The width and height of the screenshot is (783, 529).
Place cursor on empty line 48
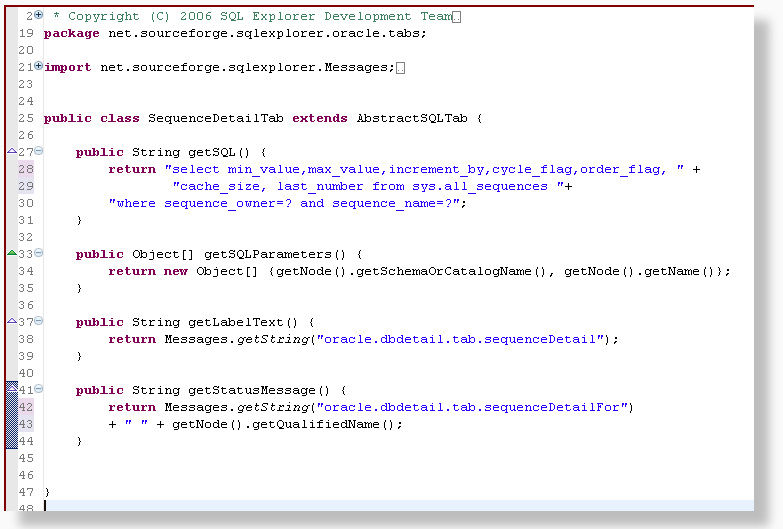coord(399,506)
